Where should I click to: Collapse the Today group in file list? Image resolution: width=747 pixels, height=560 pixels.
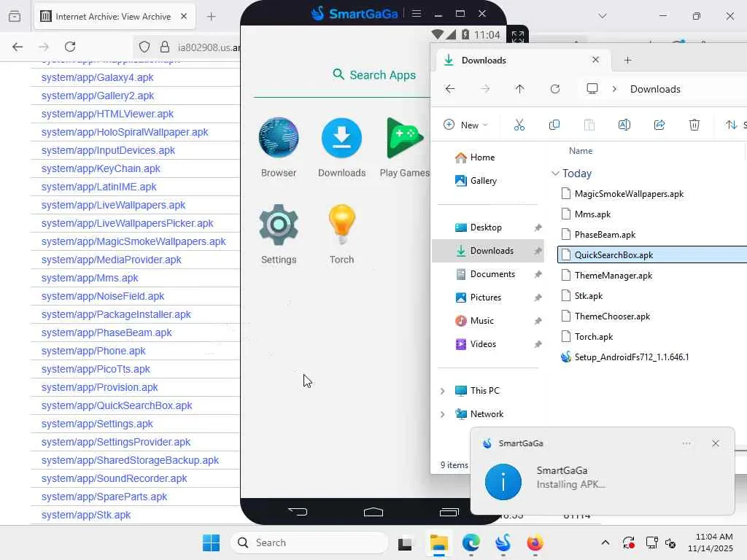point(555,174)
